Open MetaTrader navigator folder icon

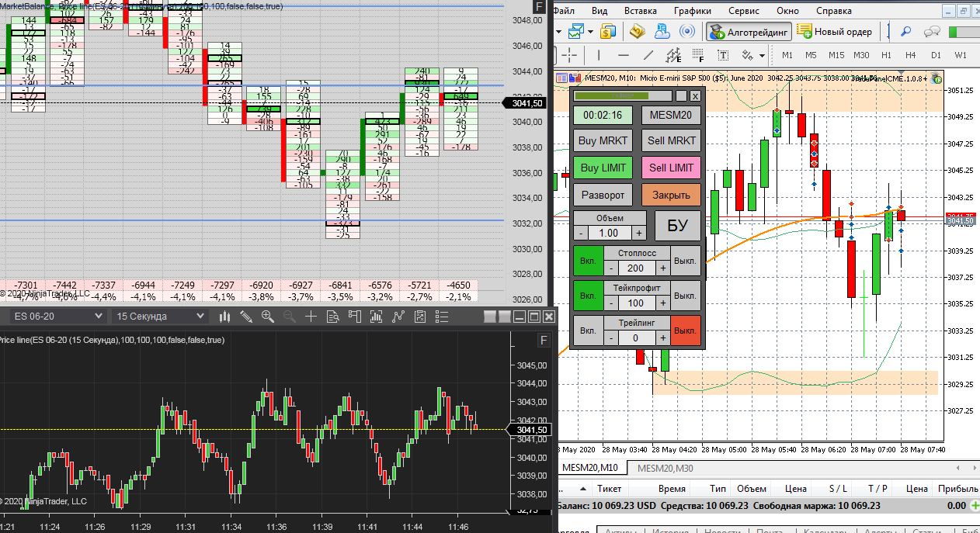tap(638, 32)
